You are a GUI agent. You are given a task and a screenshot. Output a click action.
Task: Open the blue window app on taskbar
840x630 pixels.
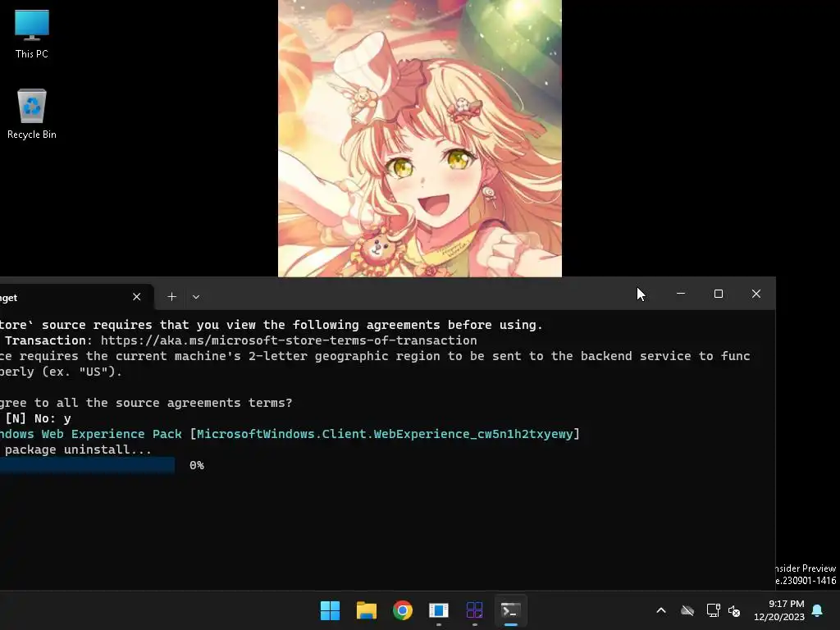point(439,610)
